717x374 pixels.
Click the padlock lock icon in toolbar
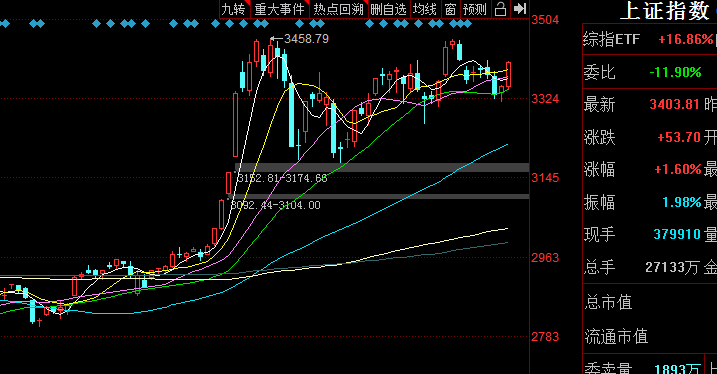[x=501, y=9]
